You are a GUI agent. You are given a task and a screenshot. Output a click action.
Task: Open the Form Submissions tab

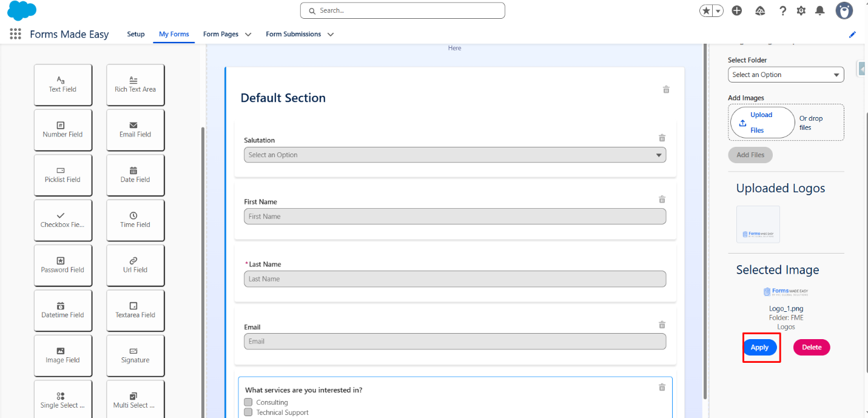point(294,34)
